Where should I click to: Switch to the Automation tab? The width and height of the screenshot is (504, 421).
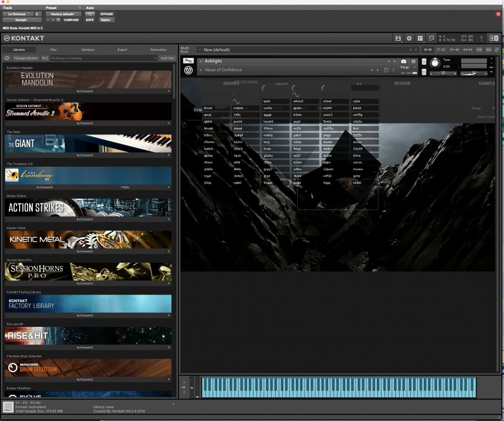(158, 50)
